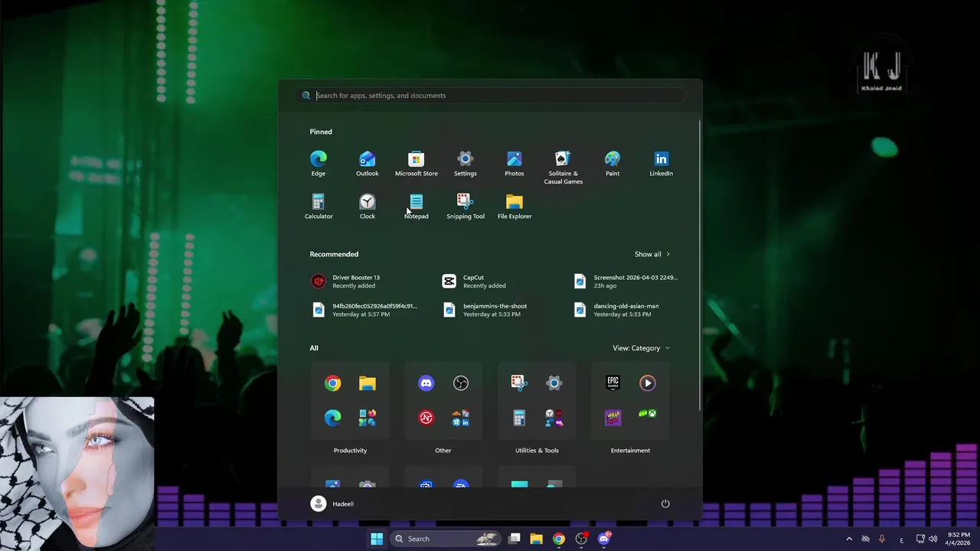Click the Windows Start button
The image size is (980, 551).
pyautogui.click(x=377, y=539)
